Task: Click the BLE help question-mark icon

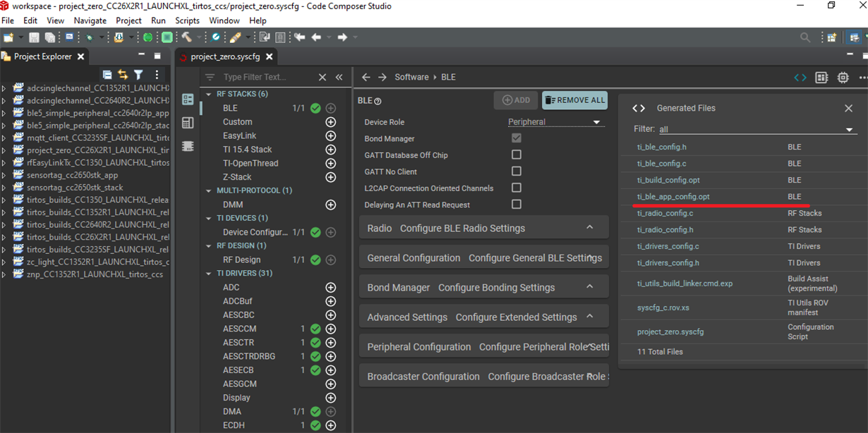Action: [x=378, y=102]
